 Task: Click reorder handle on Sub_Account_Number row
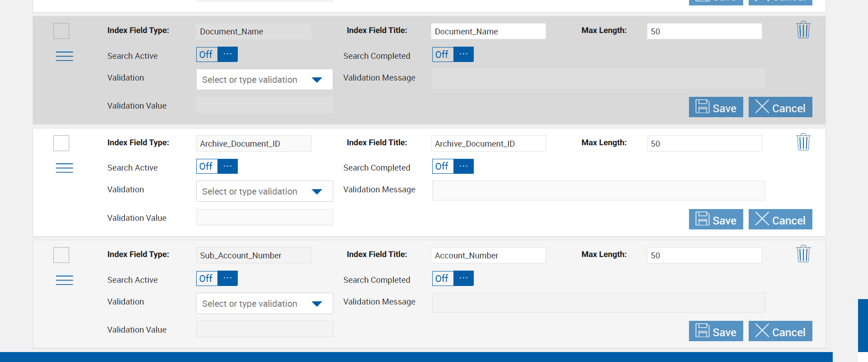tap(64, 280)
